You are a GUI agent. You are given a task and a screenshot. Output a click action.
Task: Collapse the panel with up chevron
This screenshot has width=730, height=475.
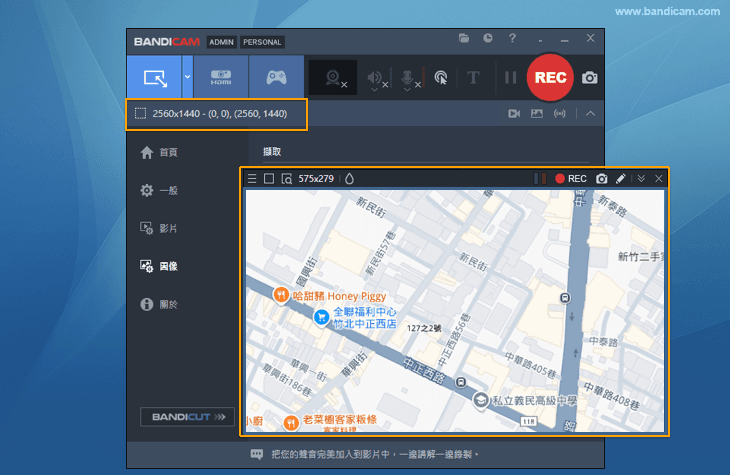[x=590, y=114]
